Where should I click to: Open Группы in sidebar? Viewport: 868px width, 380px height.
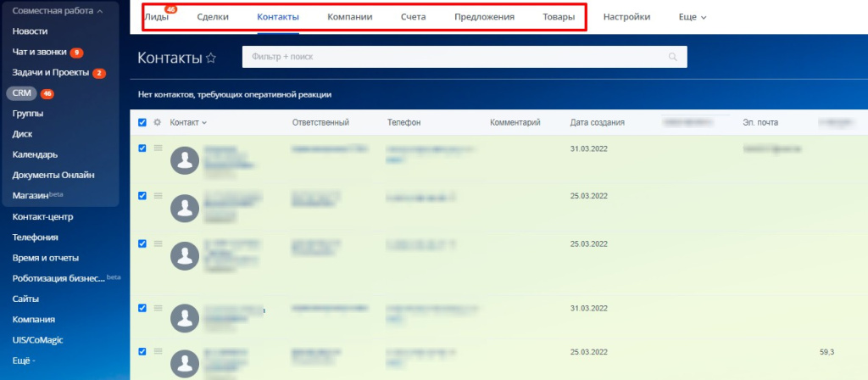coord(28,114)
